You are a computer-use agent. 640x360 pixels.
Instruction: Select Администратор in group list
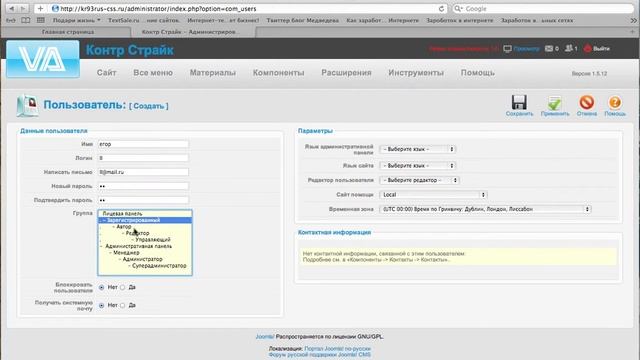point(145,259)
